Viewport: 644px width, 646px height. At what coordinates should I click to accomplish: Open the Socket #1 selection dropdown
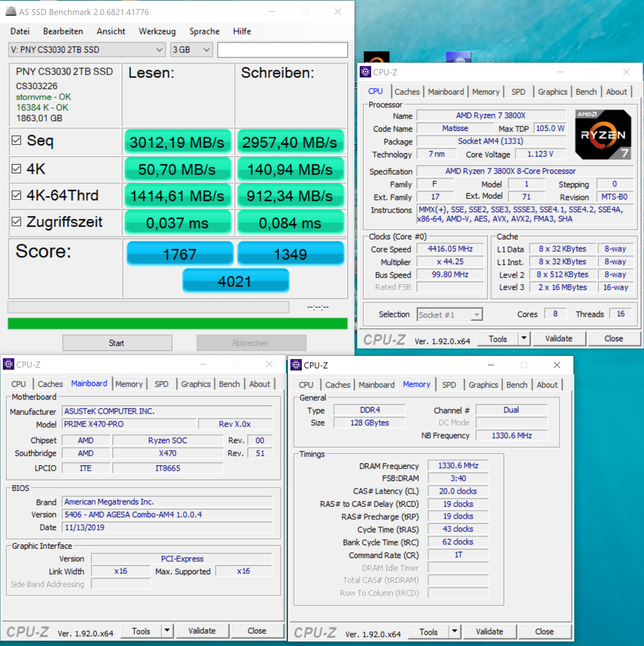[450, 315]
